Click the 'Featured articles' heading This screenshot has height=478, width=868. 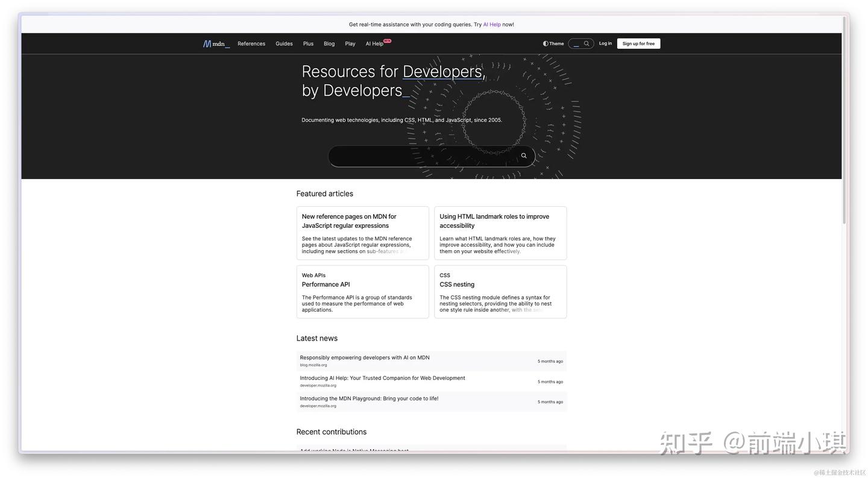325,193
